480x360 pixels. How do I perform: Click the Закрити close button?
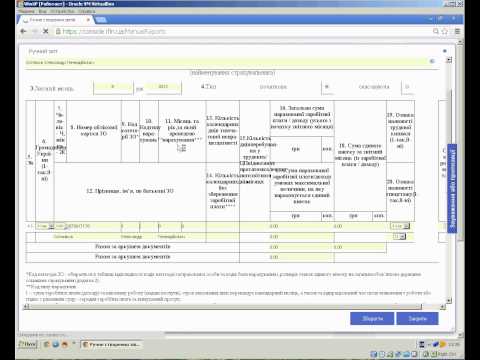click(x=417, y=319)
